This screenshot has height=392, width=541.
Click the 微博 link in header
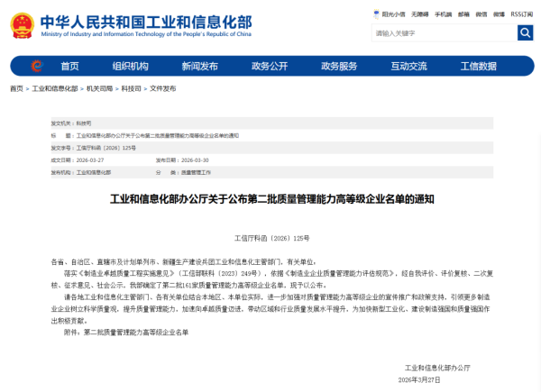tap(499, 14)
